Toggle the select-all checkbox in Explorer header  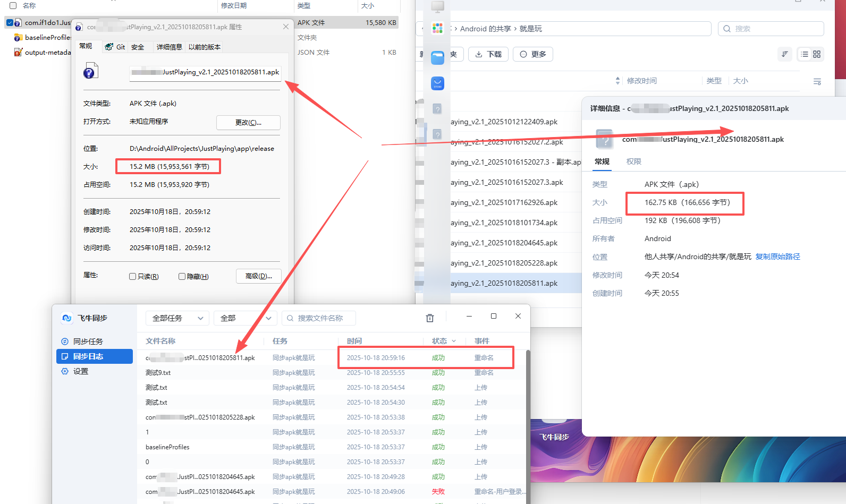coord(13,5)
